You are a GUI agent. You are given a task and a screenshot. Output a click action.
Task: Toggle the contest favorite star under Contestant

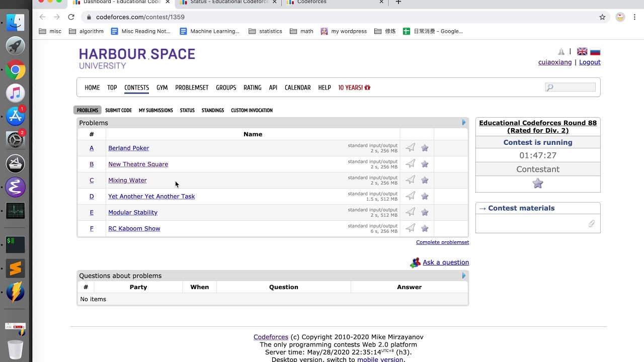pos(538,184)
